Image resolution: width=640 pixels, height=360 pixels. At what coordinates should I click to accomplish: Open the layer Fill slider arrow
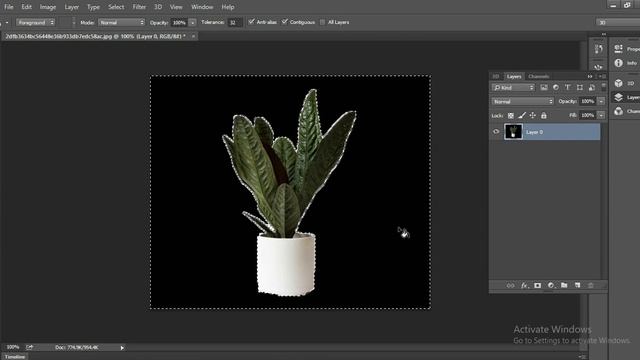click(601, 116)
